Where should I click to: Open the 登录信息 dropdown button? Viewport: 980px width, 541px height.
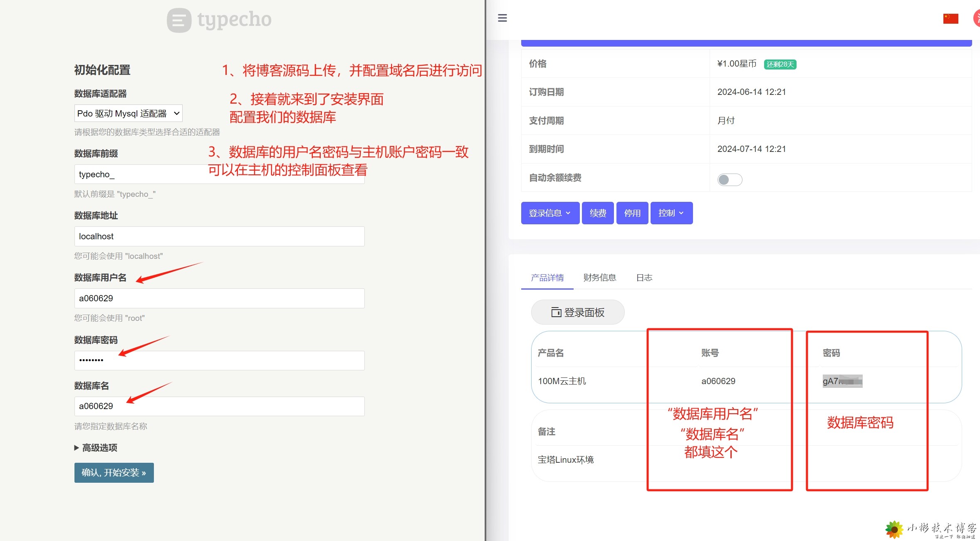[x=550, y=213]
